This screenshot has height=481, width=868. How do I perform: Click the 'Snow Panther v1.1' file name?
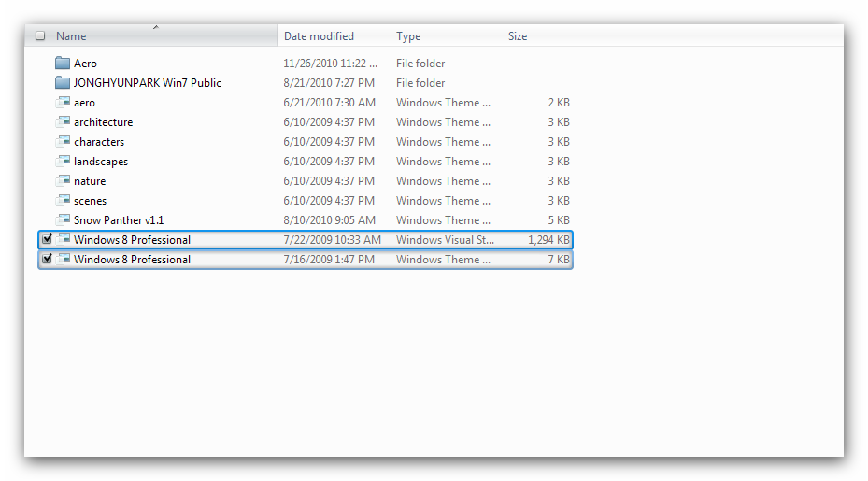pyautogui.click(x=119, y=220)
